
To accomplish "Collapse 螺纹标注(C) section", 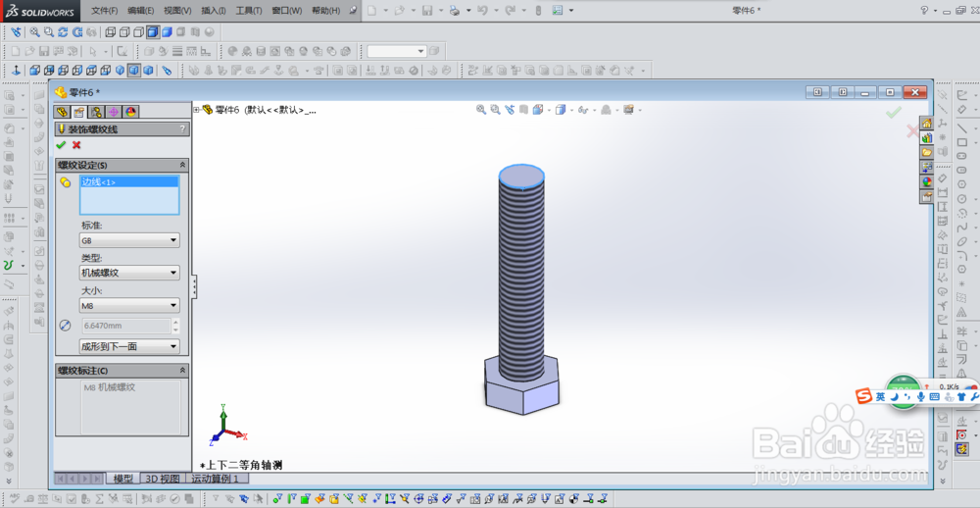I will point(182,371).
